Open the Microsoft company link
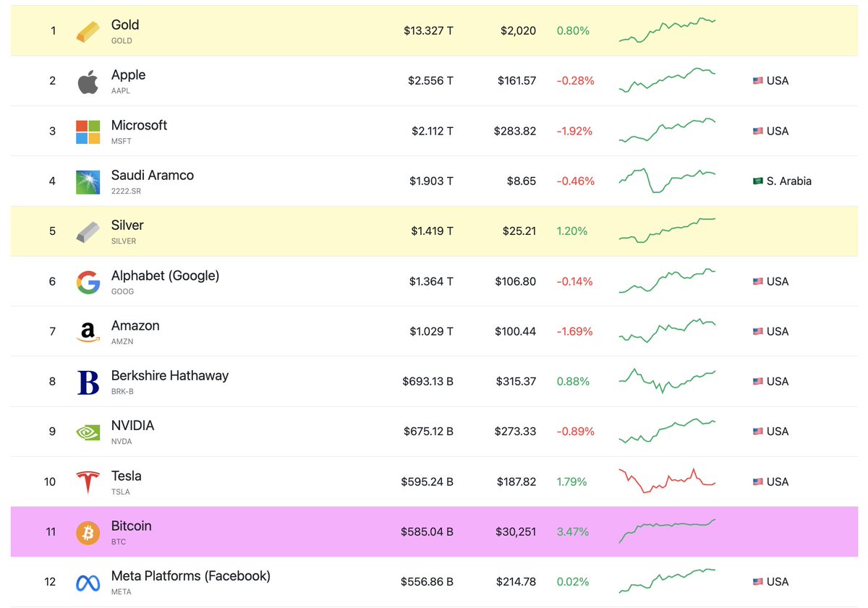868x608 pixels. tap(139, 125)
